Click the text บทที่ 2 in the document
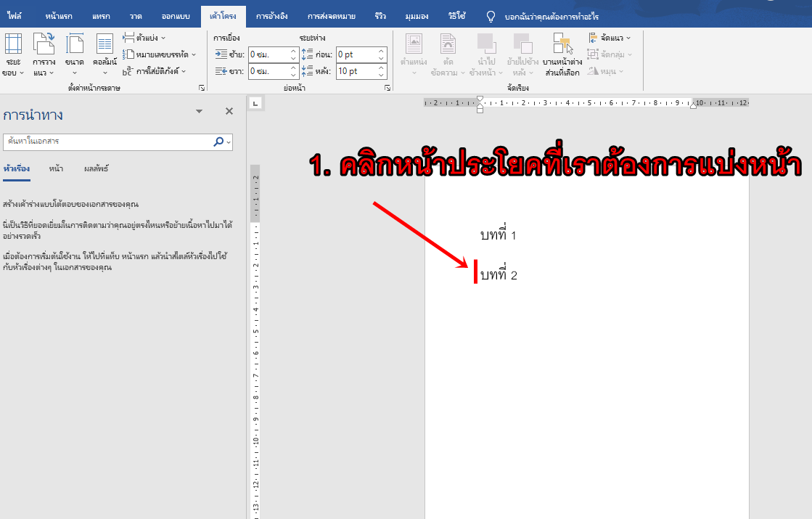The width and height of the screenshot is (812, 519). click(x=499, y=274)
